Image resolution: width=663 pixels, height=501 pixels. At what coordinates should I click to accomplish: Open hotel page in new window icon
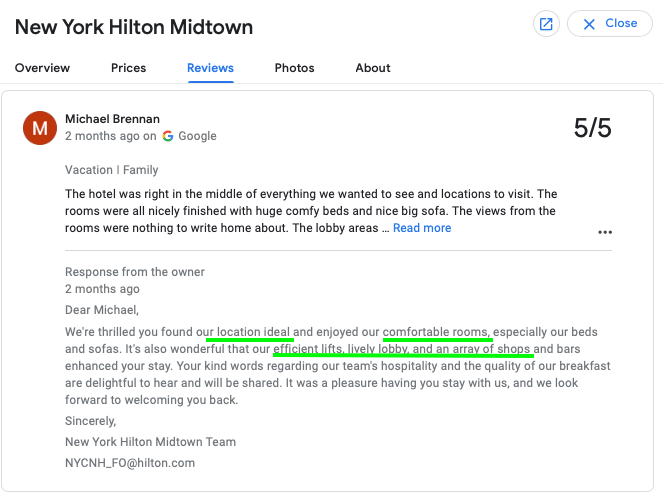(x=546, y=24)
